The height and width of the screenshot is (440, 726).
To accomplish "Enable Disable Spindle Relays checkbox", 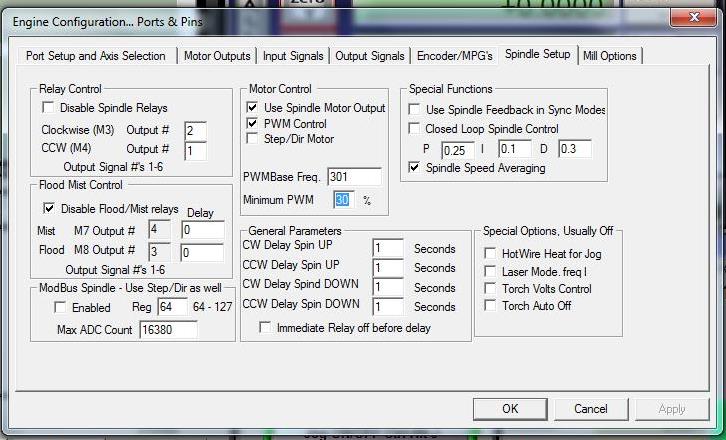I will tap(47, 108).
